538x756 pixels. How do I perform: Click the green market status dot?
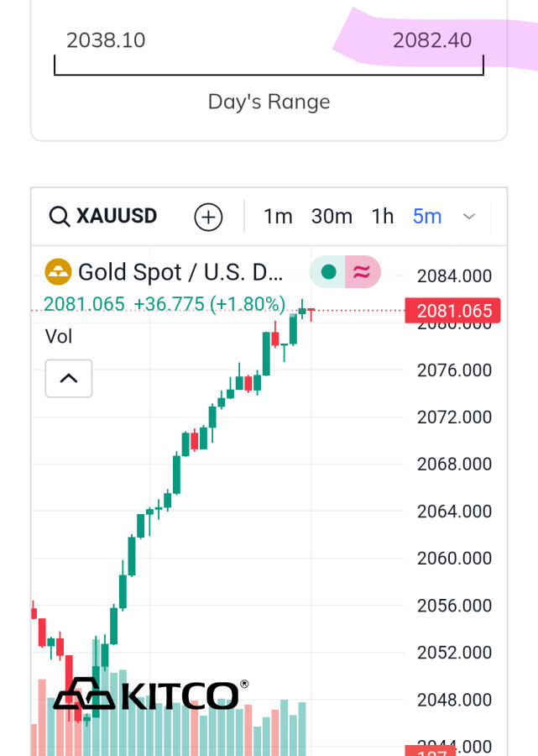click(x=329, y=272)
